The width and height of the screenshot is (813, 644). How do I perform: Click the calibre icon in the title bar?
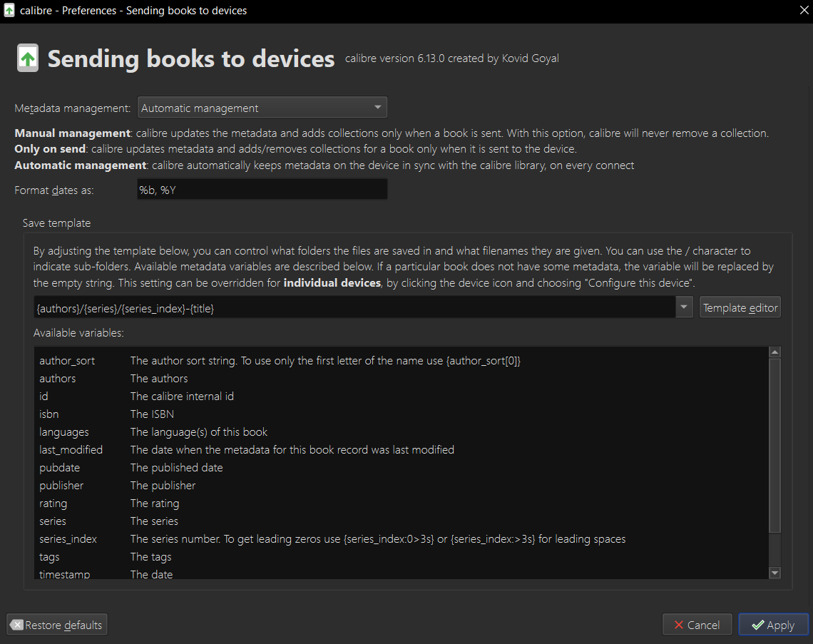(x=9, y=11)
